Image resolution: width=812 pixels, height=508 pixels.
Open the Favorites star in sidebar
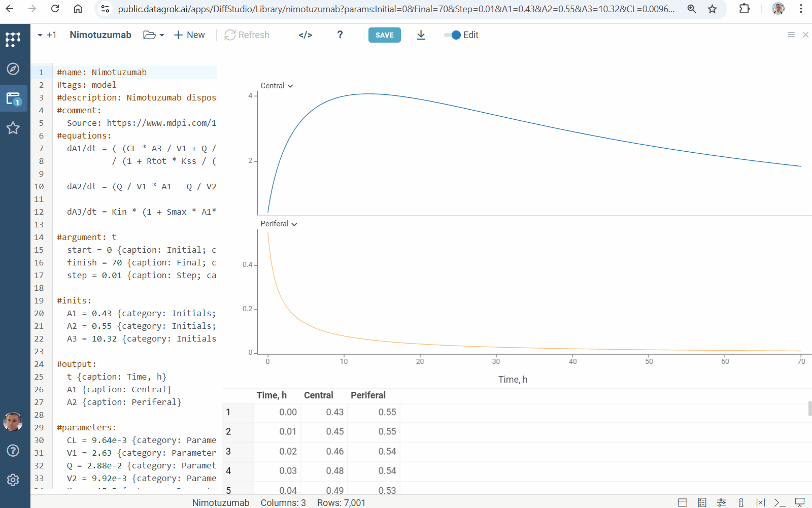point(13,128)
